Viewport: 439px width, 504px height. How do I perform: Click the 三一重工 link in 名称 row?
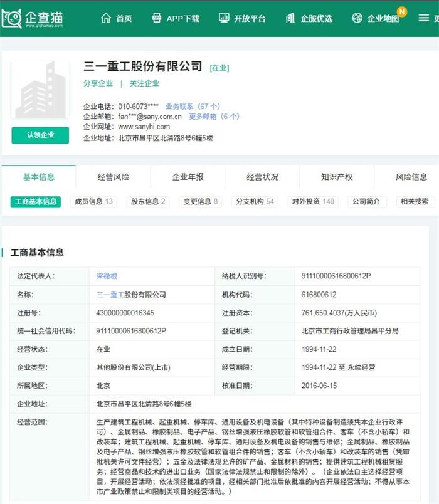(x=110, y=295)
